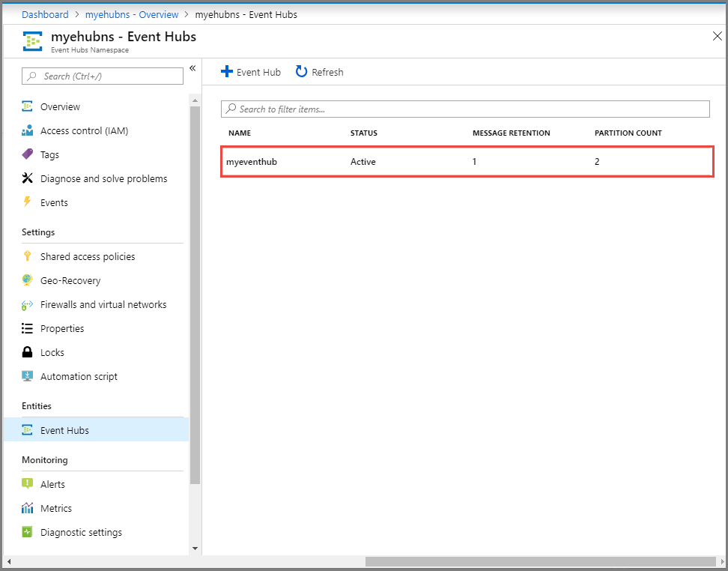The image size is (728, 571).
Task: Focus the Search to filter items field
Action: [465, 109]
